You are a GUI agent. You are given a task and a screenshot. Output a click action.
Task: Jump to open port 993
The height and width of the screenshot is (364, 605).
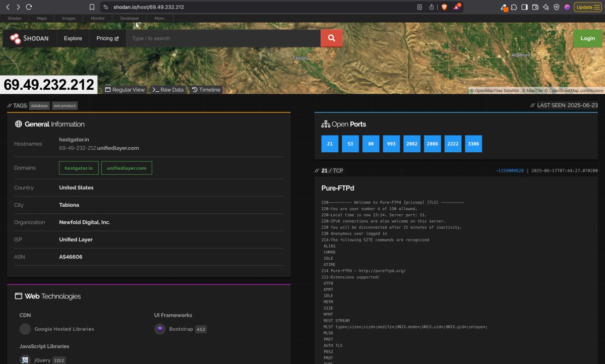coord(391,144)
